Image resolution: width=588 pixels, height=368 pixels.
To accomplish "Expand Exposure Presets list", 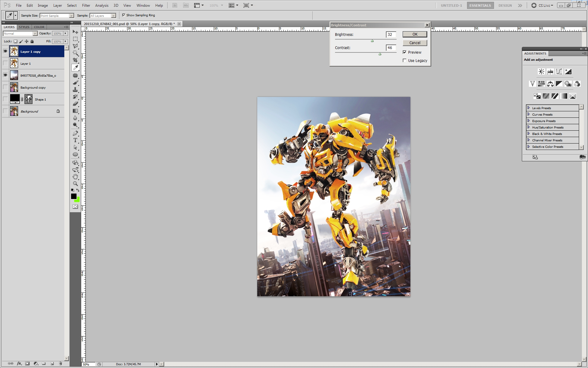I will 529,121.
